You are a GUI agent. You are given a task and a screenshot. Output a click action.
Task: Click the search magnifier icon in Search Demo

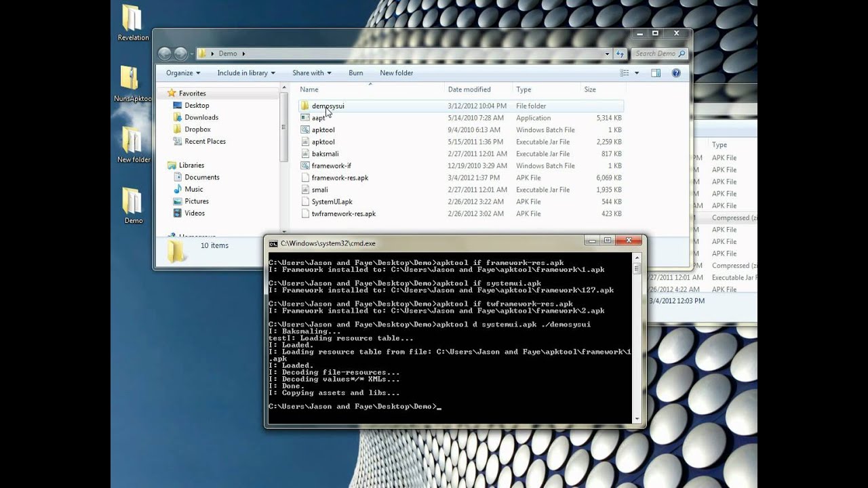click(x=682, y=54)
